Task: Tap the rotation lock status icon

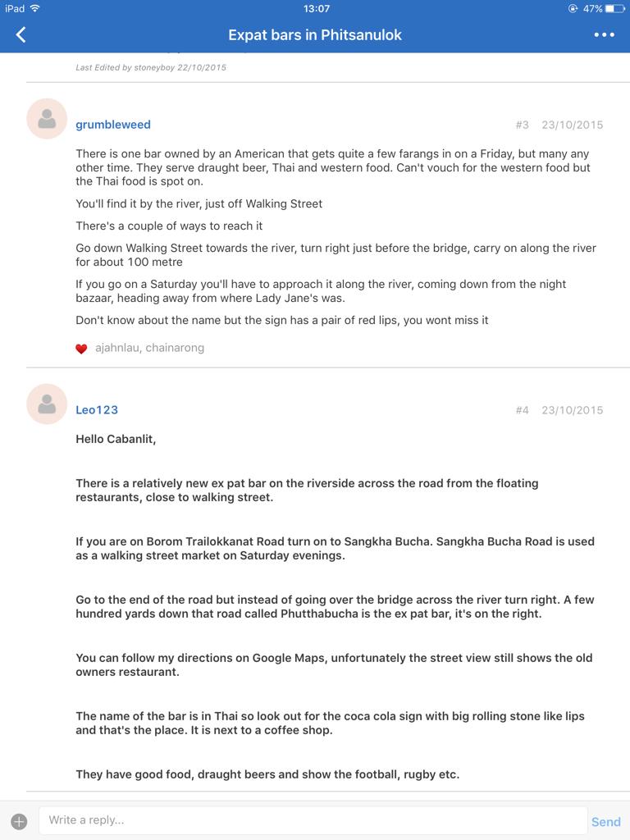Action: pos(573,8)
